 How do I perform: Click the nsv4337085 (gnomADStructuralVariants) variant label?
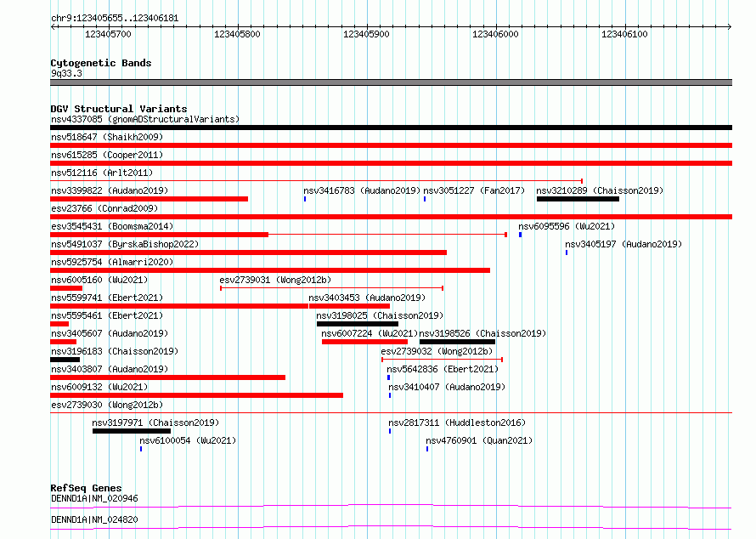tap(145, 119)
